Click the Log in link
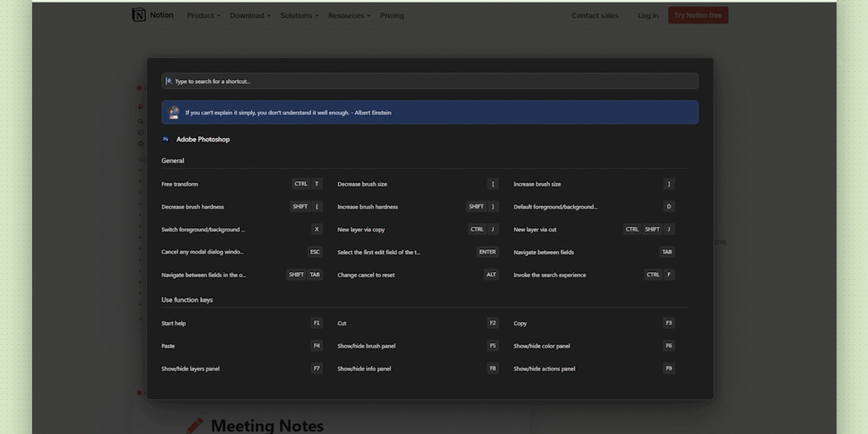Image resolution: width=868 pixels, height=434 pixels. [648, 15]
